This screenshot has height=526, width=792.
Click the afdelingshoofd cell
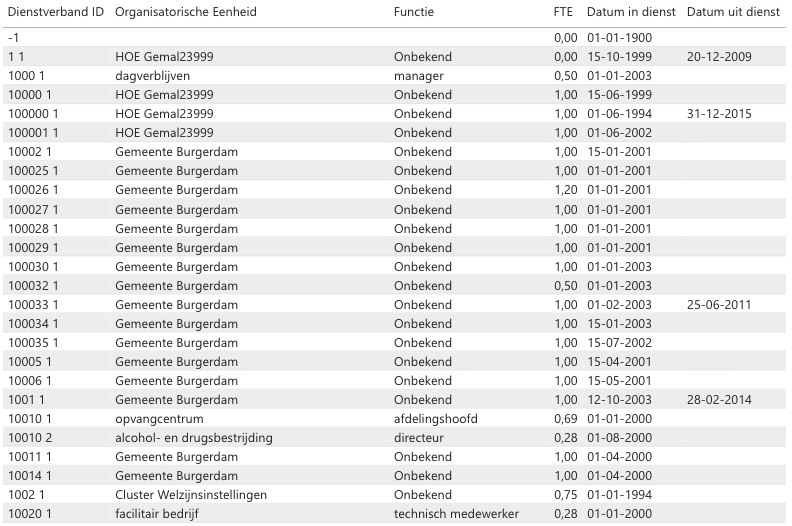(x=436, y=419)
